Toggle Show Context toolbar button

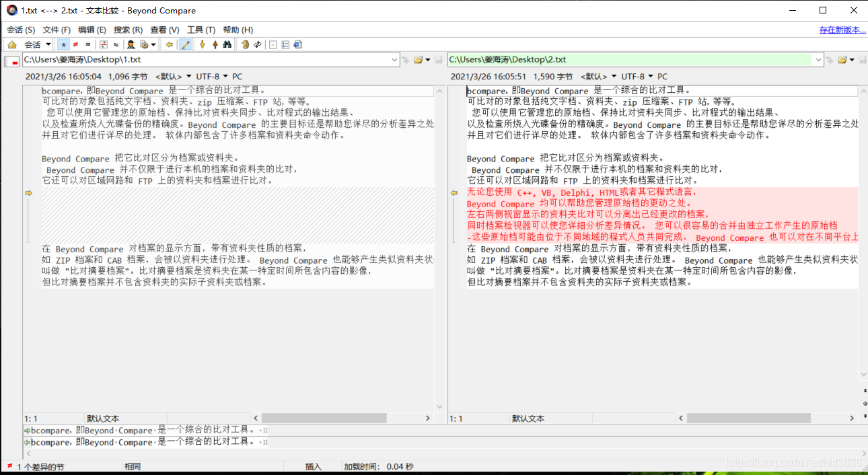104,45
